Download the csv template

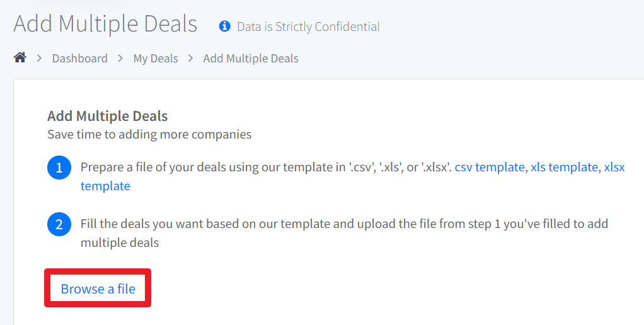pyautogui.click(x=490, y=167)
